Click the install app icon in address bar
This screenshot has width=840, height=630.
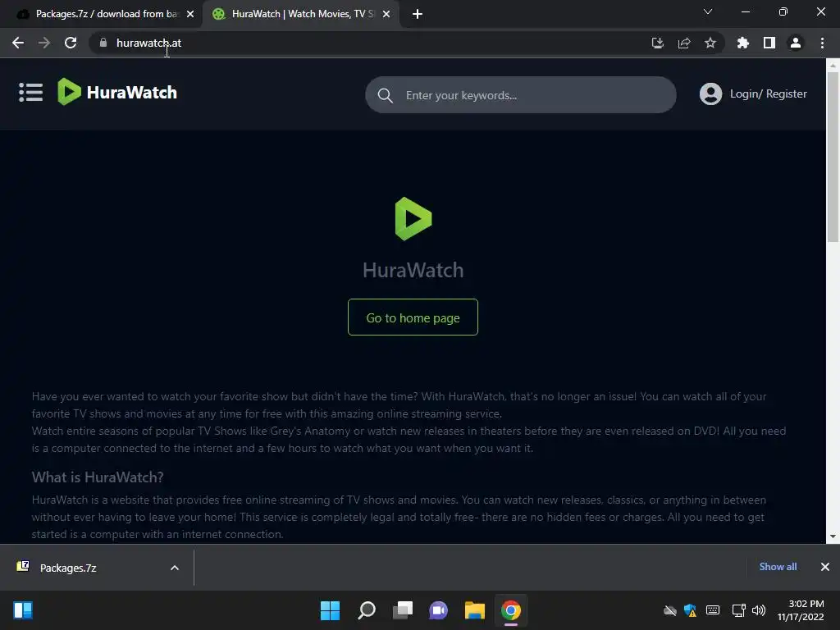(657, 43)
